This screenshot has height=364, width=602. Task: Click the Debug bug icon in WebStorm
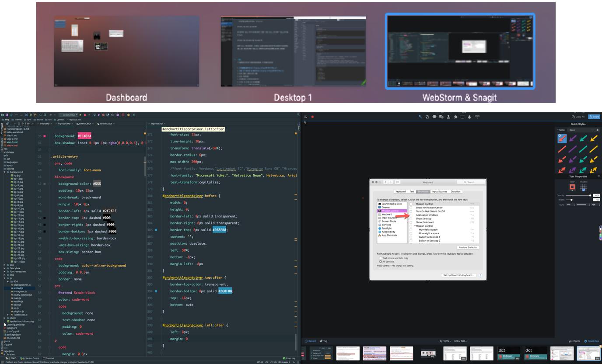click(85, 115)
